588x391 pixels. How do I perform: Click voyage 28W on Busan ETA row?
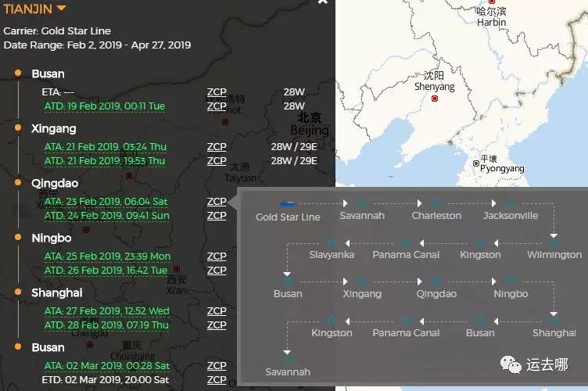tap(294, 92)
